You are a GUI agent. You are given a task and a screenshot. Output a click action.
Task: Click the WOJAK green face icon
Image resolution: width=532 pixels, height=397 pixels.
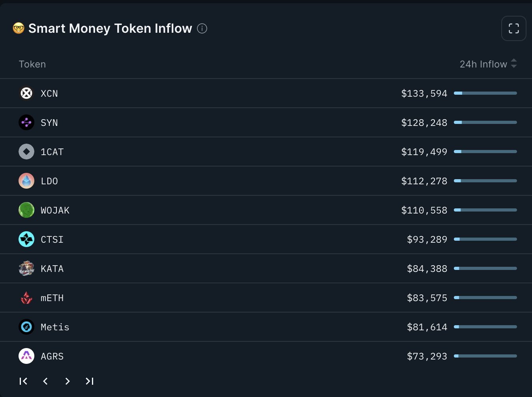coord(26,210)
